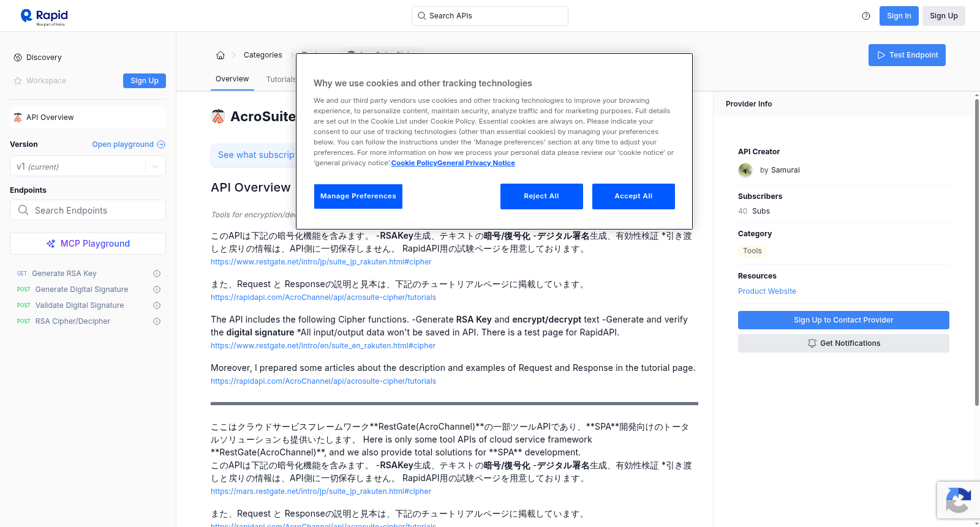The image size is (980, 527).
Task: Open Manage Preferences for cookies
Action: pos(358,196)
